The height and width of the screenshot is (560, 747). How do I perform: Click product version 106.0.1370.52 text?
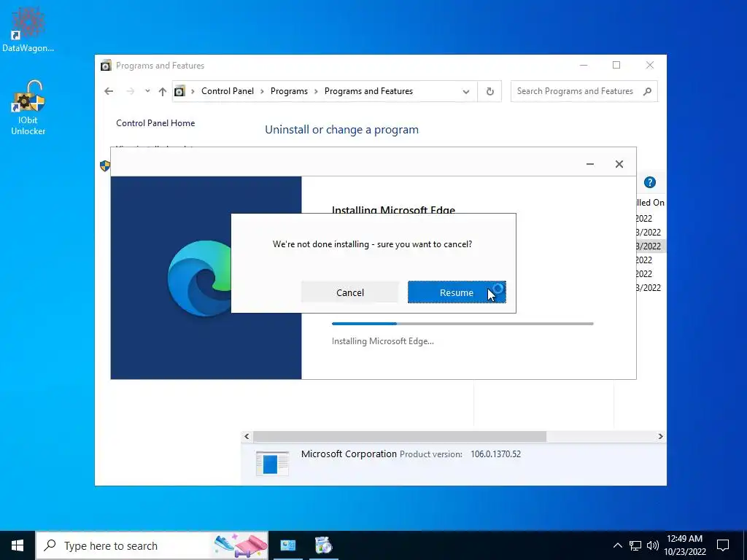click(495, 454)
